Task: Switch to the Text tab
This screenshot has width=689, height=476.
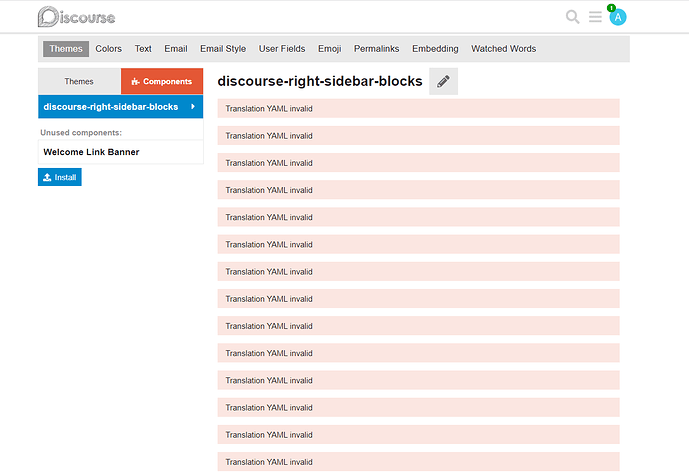Action: [143, 49]
